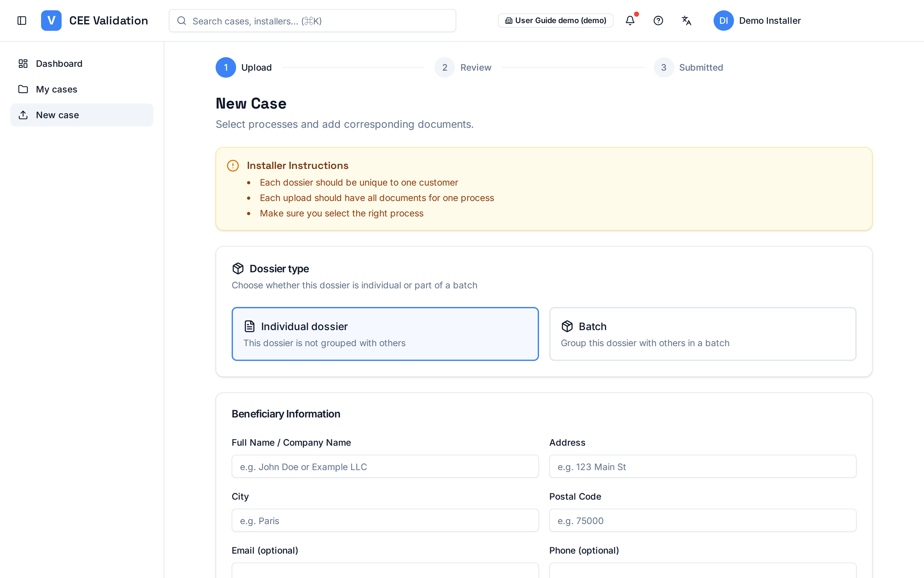Click step 3 Submitted
This screenshot has width=924, height=578.
coord(689,67)
